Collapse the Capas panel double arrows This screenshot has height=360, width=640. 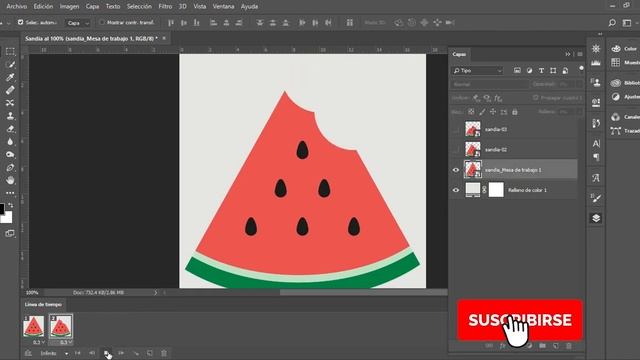pos(568,54)
